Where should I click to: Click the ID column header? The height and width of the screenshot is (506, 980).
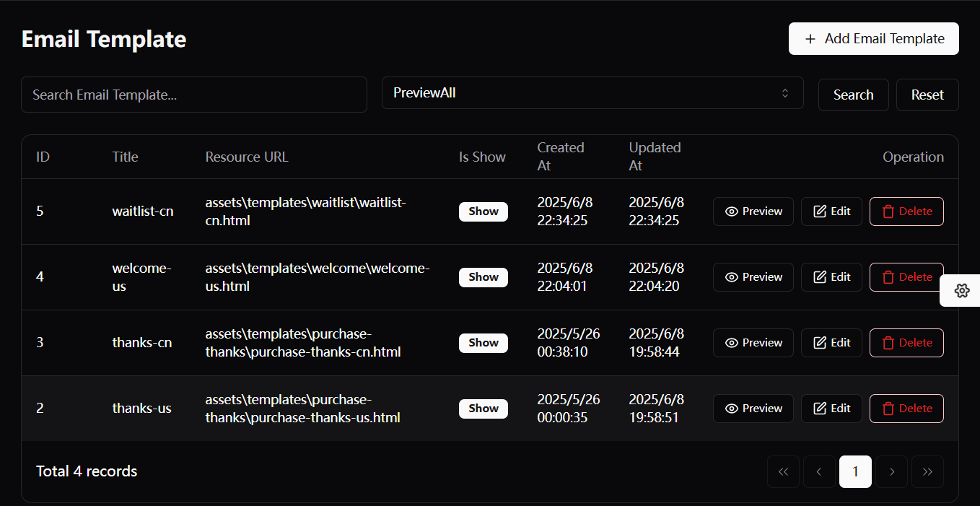[x=43, y=157]
